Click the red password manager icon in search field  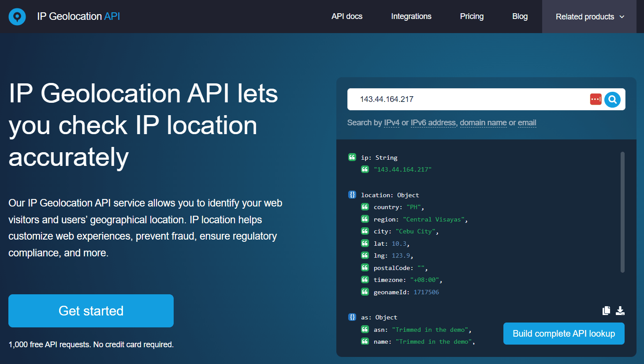coord(596,99)
